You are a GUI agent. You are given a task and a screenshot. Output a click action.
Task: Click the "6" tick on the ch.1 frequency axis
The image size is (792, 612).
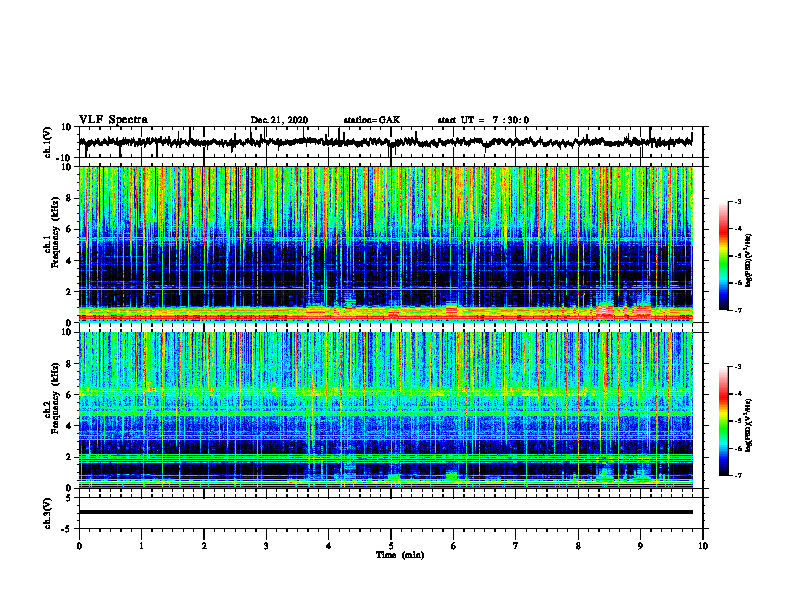69,229
